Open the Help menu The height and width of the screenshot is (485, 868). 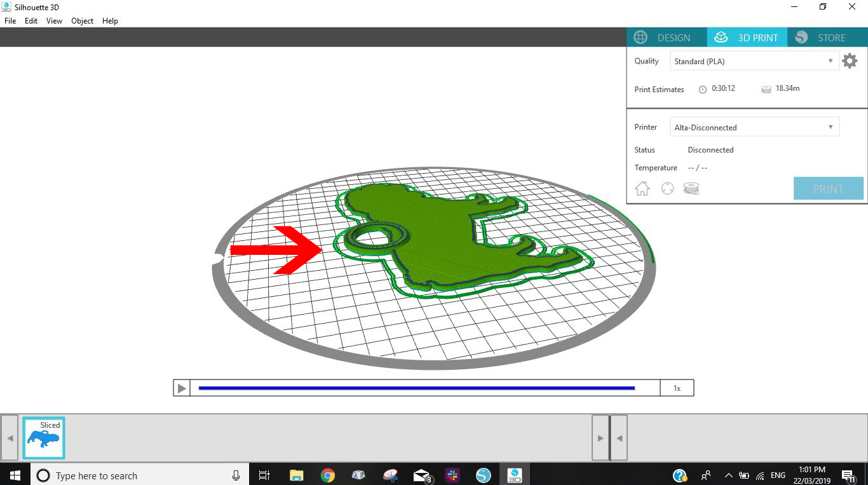tap(110, 21)
